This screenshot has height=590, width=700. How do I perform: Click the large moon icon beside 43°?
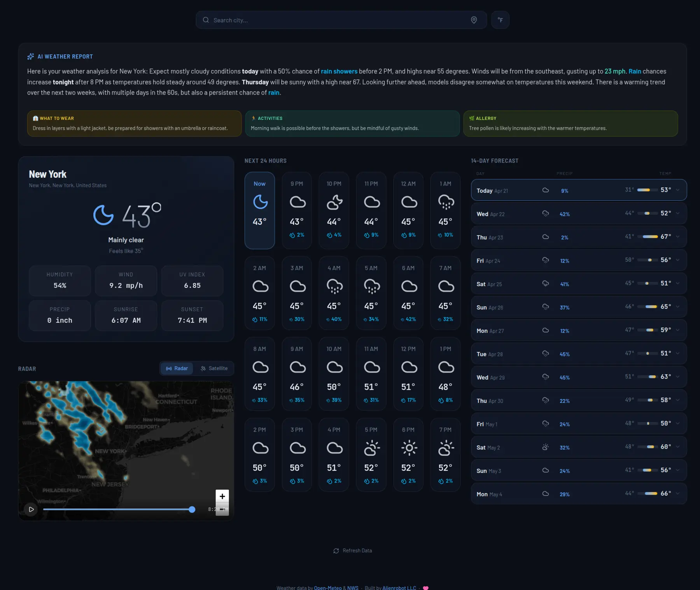[x=103, y=215]
